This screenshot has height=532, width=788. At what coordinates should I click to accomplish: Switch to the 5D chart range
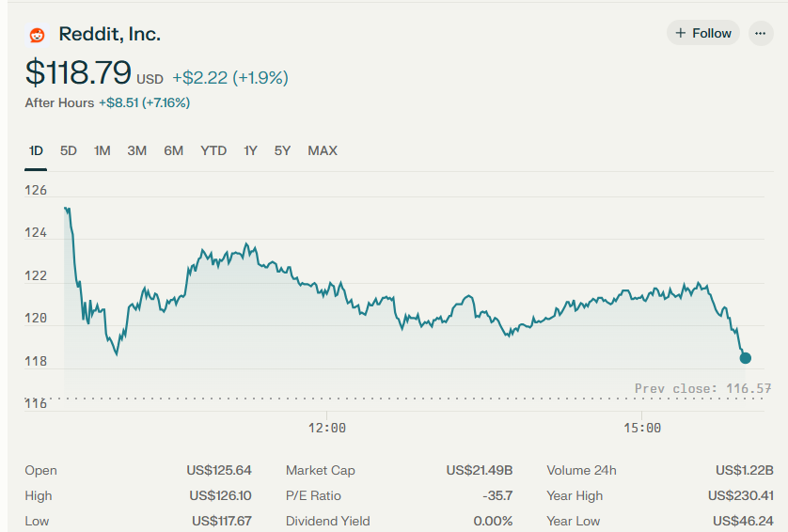69,150
